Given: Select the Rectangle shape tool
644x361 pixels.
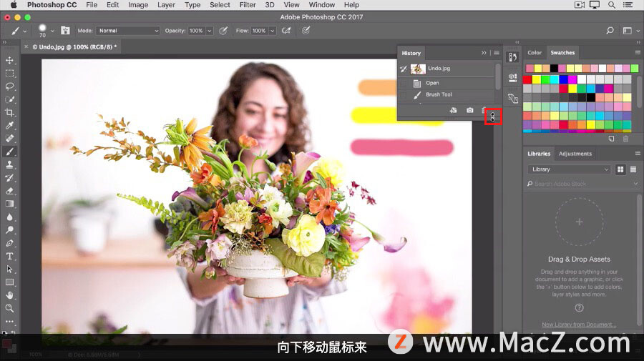Looking at the screenshot, I should point(9,282).
